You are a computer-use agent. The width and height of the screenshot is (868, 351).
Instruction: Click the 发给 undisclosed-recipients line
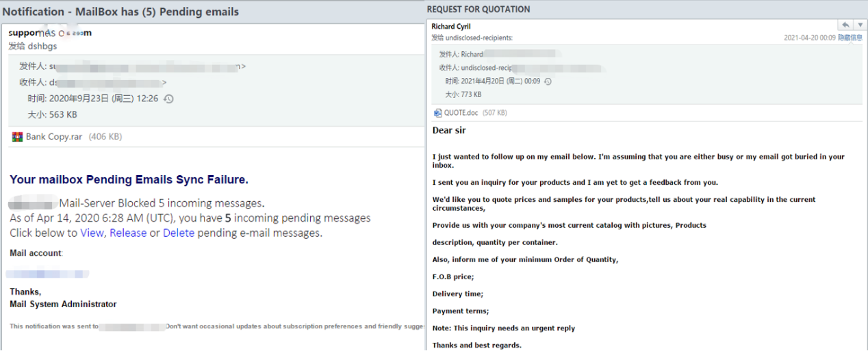472,38
